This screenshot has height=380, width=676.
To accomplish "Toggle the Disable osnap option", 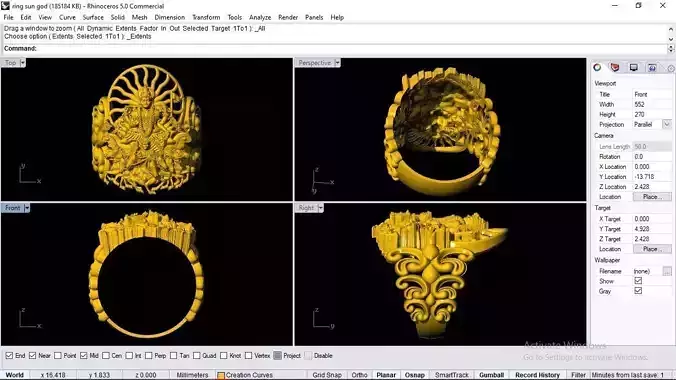I will (x=308, y=355).
